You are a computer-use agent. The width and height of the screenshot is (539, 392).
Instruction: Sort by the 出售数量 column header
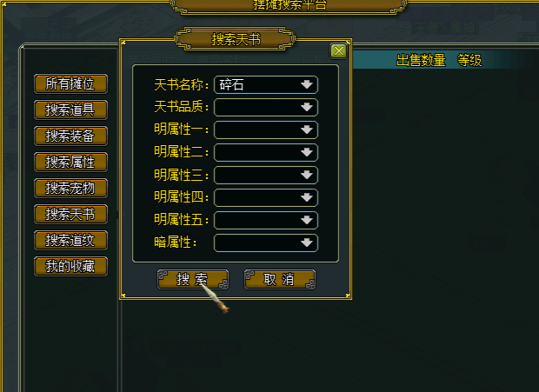tap(421, 61)
